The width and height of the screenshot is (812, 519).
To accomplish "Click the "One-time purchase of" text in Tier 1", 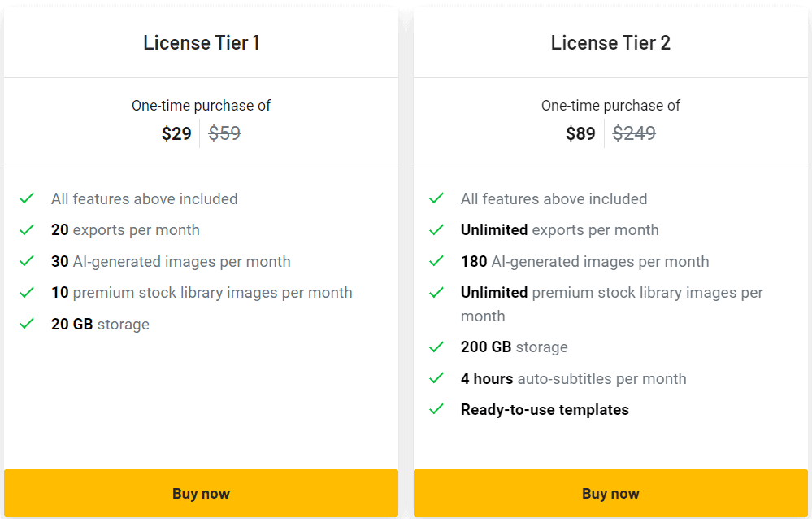I will pos(201,106).
